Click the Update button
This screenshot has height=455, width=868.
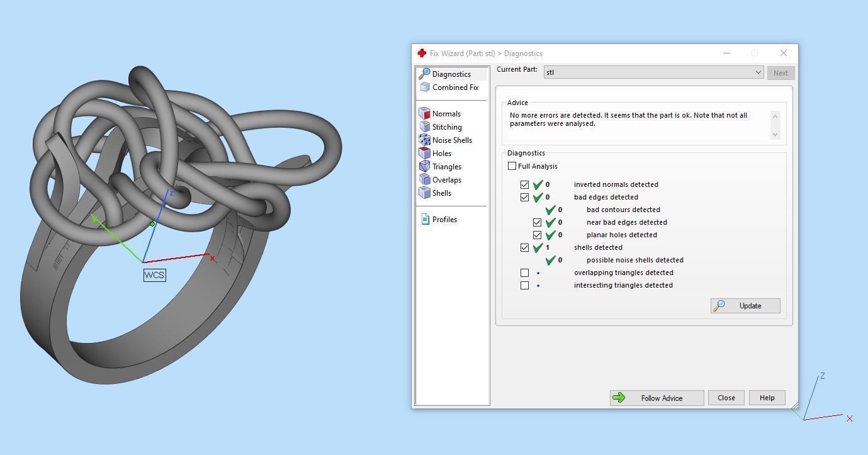coord(745,306)
